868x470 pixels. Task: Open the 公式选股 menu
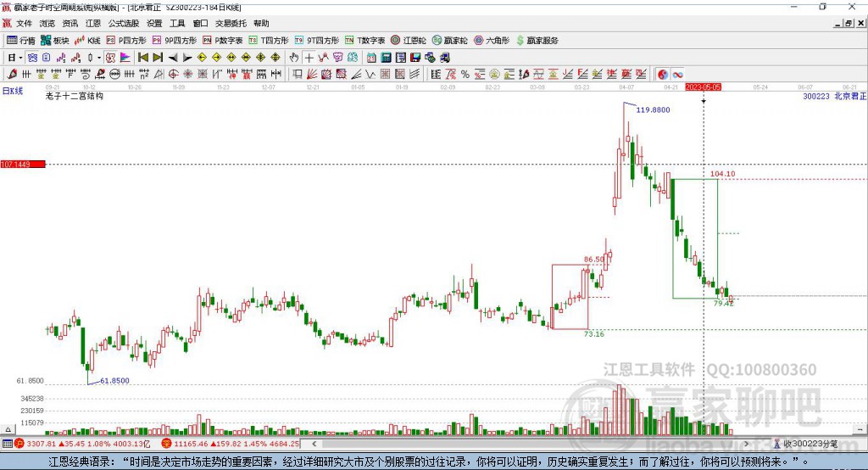[x=124, y=23]
